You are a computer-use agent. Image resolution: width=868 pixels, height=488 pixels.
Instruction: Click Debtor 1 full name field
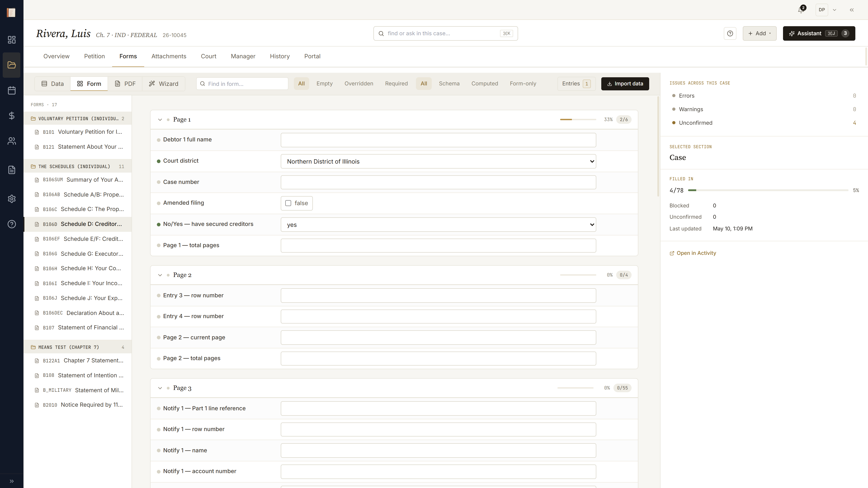click(x=438, y=140)
